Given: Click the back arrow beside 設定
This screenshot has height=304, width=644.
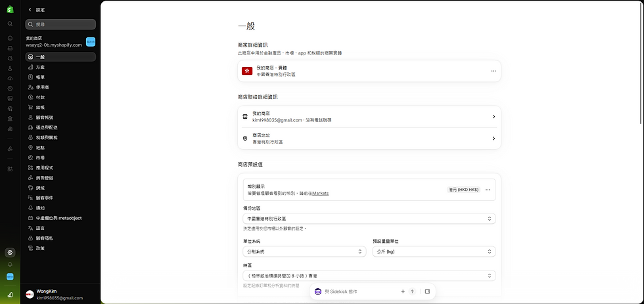Looking at the screenshot, I should coord(30,9).
